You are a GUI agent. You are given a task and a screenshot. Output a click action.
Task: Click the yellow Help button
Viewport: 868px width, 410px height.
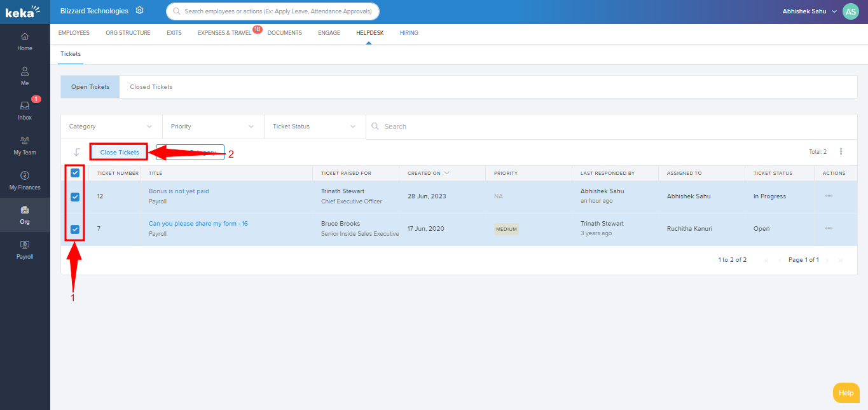846,393
